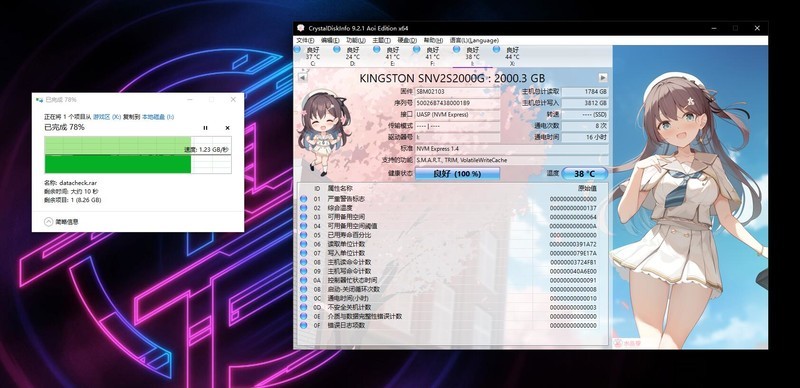Image resolution: width=800 pixels, height=388 pixels.
Task: Open the 编辑(E) menu
Action: point(330,40)
